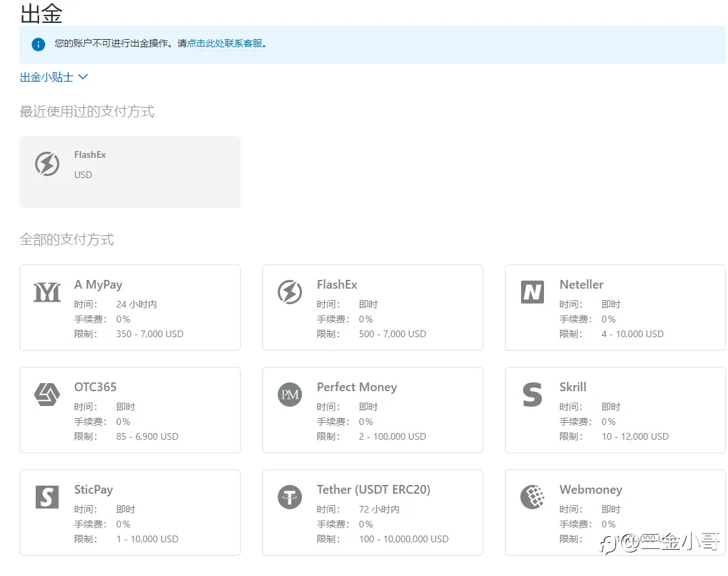Click the 500 - 7,000 USD limit text
728x576 pixels.
tap(392, 334)
